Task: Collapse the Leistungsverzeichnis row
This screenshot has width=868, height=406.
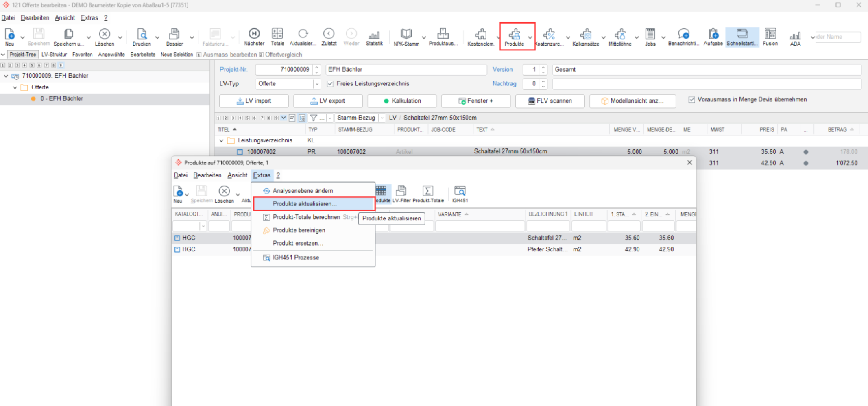Action: click(x=221, y=140)
